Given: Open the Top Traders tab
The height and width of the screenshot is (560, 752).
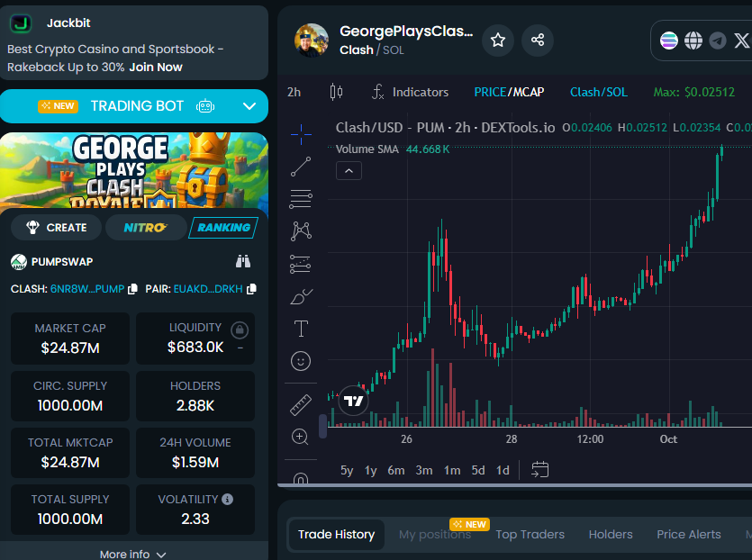Looking at the screenshot, I should (530, 534).
